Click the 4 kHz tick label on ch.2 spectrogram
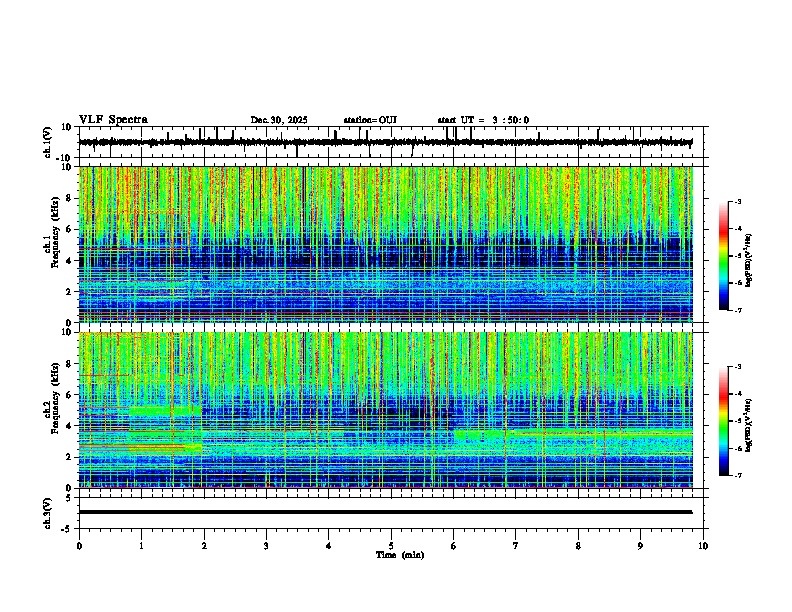This screenshot has height=612, width=792. [69, 426]
